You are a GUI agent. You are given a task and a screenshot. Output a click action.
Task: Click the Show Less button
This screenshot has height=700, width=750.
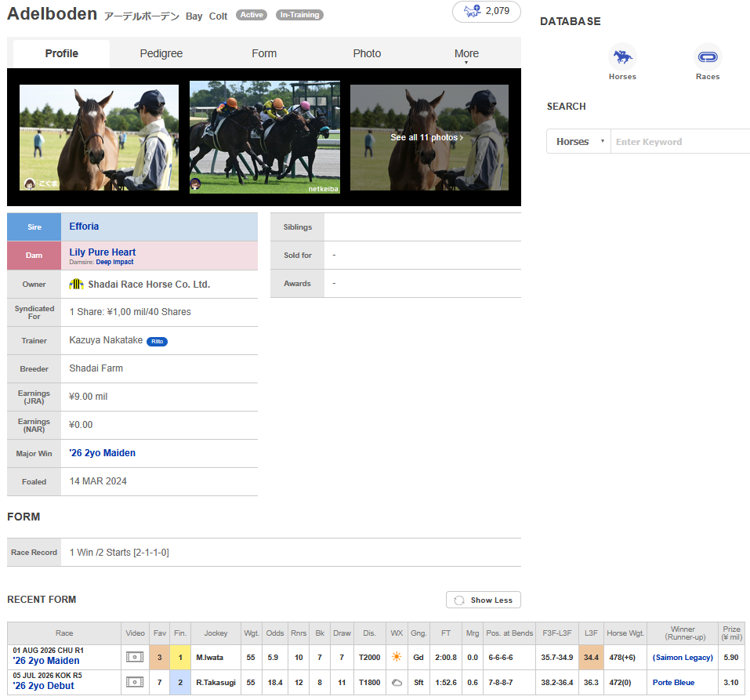pyautogui.click(x=483, y=600)
